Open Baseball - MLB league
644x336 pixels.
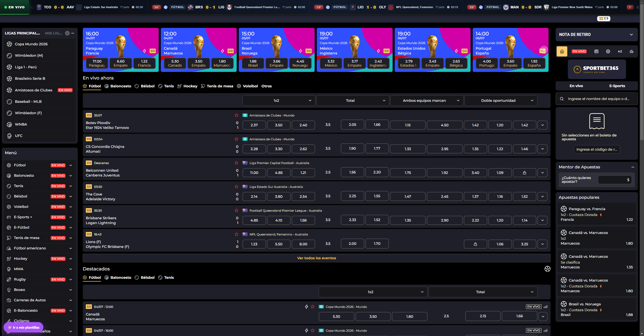pos(40,102)
